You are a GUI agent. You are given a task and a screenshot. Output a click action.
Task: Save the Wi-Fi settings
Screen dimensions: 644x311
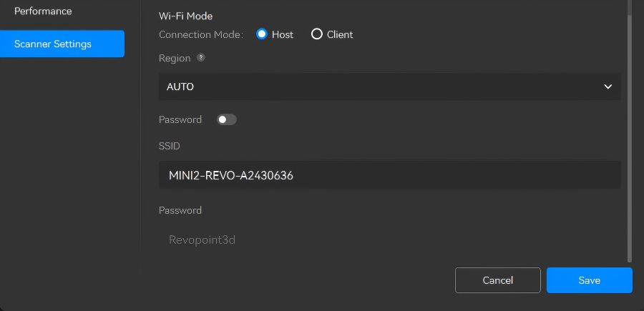[589, 280]
